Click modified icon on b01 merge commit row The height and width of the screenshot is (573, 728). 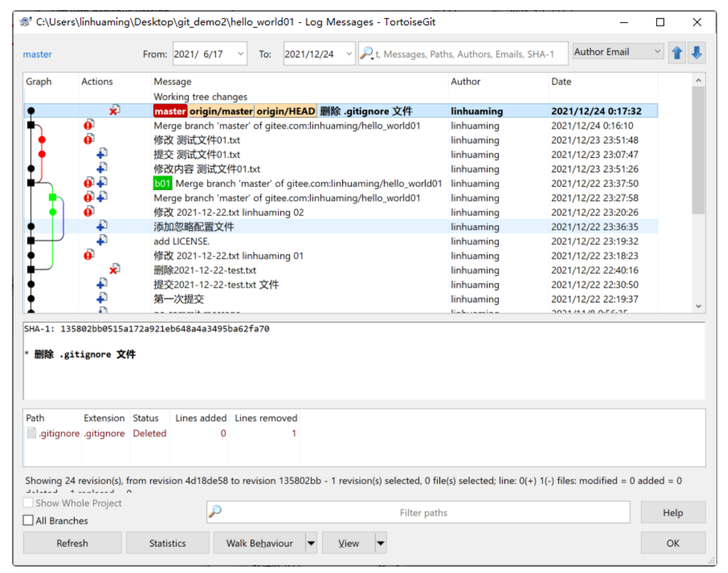[88, 182]
